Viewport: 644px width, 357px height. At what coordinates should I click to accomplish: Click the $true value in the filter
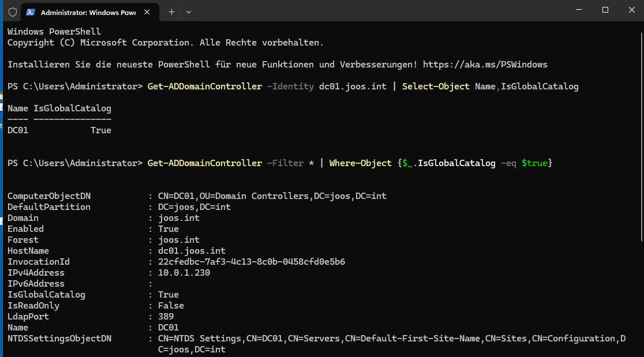[x=534, y=163]
